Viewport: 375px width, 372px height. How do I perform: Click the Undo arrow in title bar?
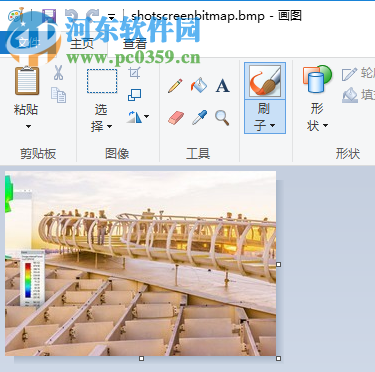[72, 16]
